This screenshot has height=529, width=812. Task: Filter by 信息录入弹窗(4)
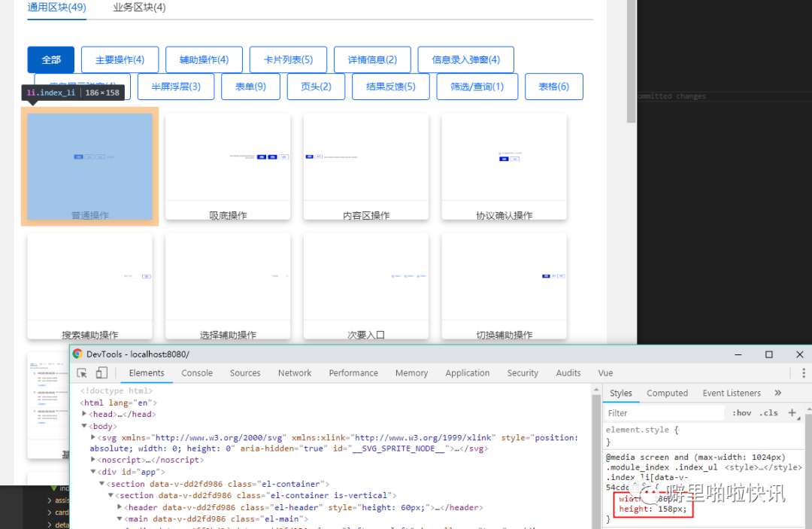click(466, 59)
